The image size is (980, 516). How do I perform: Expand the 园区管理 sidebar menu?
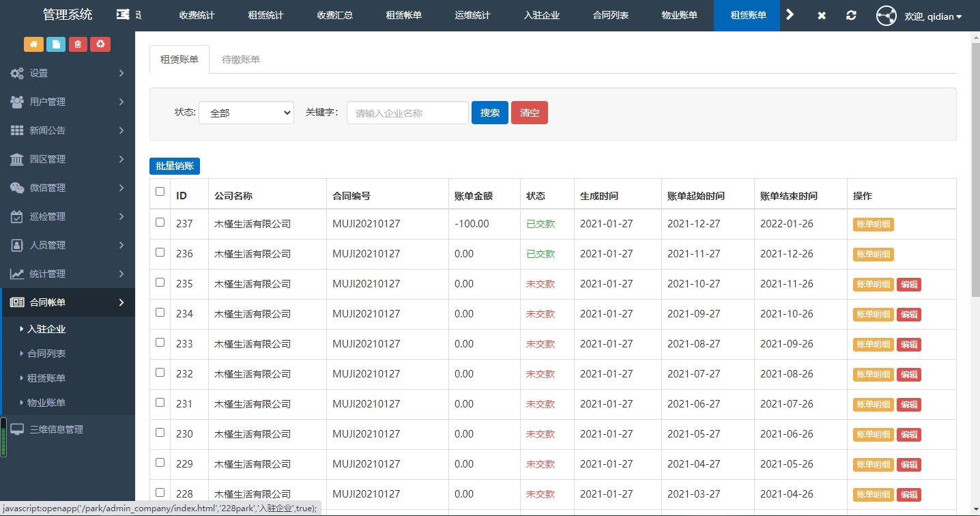[x=68, y=159]
